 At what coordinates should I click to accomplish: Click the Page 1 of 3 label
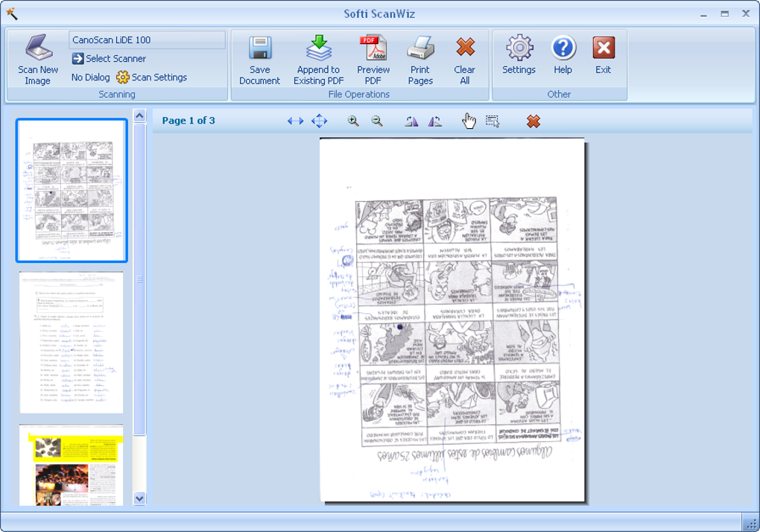189,121
